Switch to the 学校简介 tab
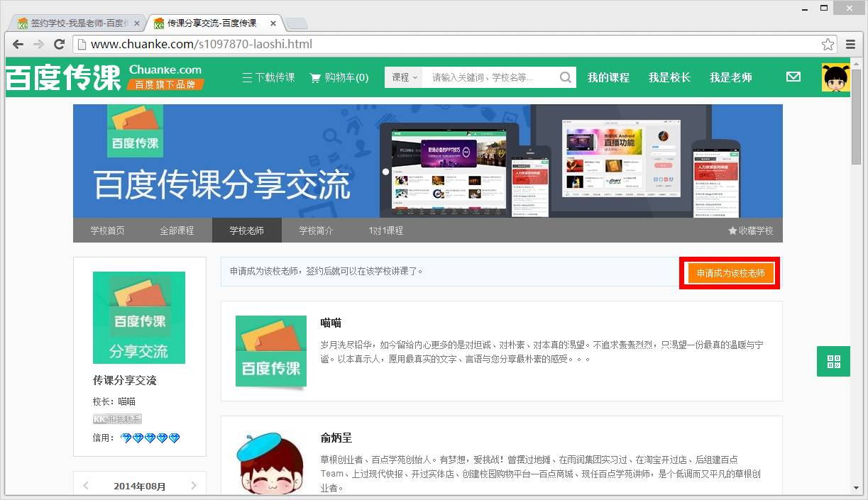This screenshot has width=868, height=500. pyautogui.click(x=316, y=230)
